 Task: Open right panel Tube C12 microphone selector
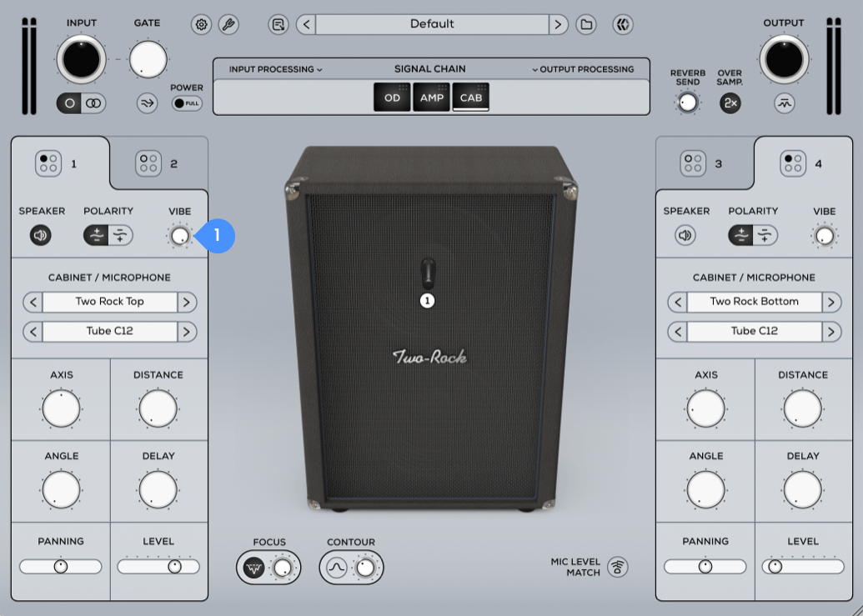point(755,332)
